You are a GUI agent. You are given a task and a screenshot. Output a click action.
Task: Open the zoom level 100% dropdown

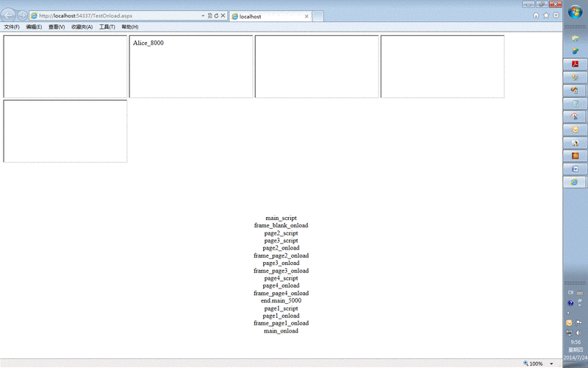coord(551,364)
